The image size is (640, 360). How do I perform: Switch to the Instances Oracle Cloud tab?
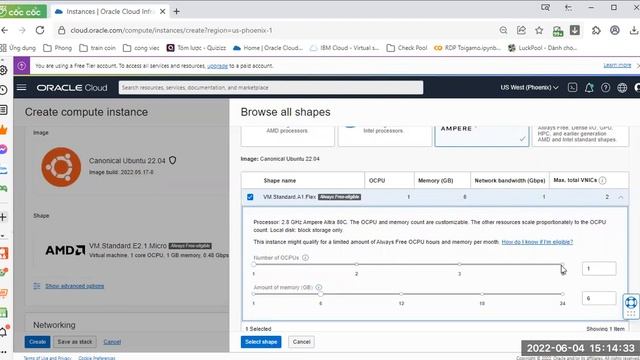point(110,11)
